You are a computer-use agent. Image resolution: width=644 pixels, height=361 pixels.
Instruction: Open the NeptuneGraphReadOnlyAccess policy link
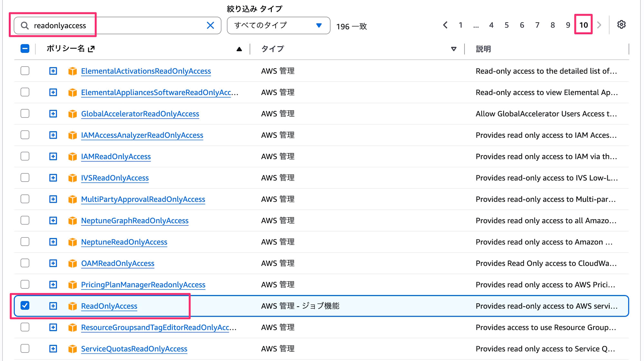coord(135,221)
